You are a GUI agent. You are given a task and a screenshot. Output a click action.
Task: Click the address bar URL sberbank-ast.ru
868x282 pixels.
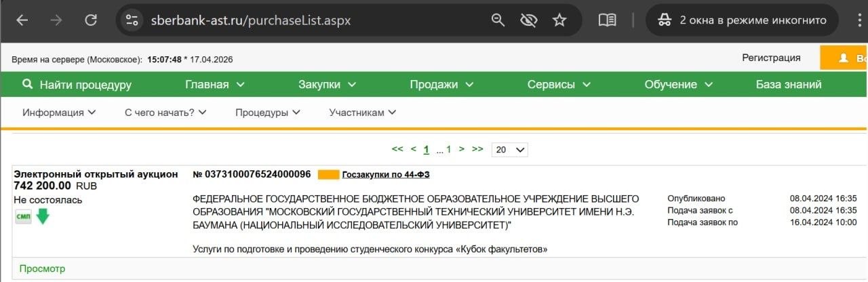click(251, 20)
